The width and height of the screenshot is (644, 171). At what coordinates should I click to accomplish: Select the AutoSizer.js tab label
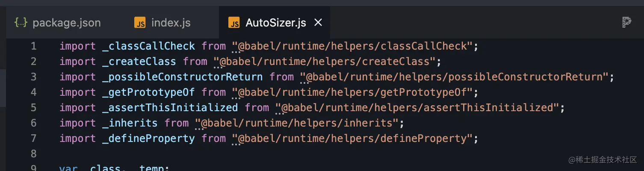point(275,23)
